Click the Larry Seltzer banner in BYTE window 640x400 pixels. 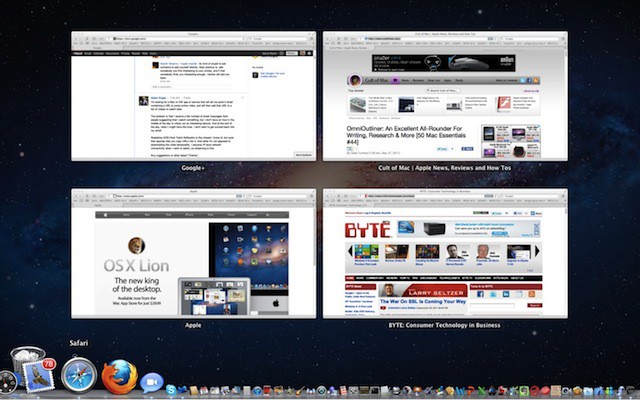point(422,291)
